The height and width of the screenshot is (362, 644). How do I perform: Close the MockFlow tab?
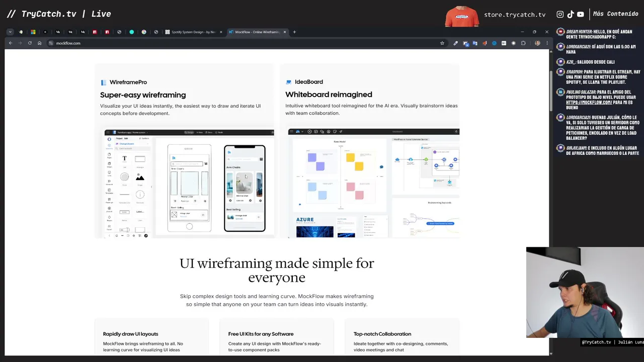click(285, 32)
